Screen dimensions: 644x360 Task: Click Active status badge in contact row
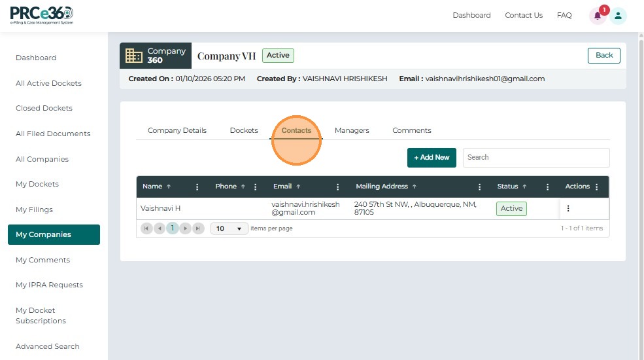coord(511,208)
